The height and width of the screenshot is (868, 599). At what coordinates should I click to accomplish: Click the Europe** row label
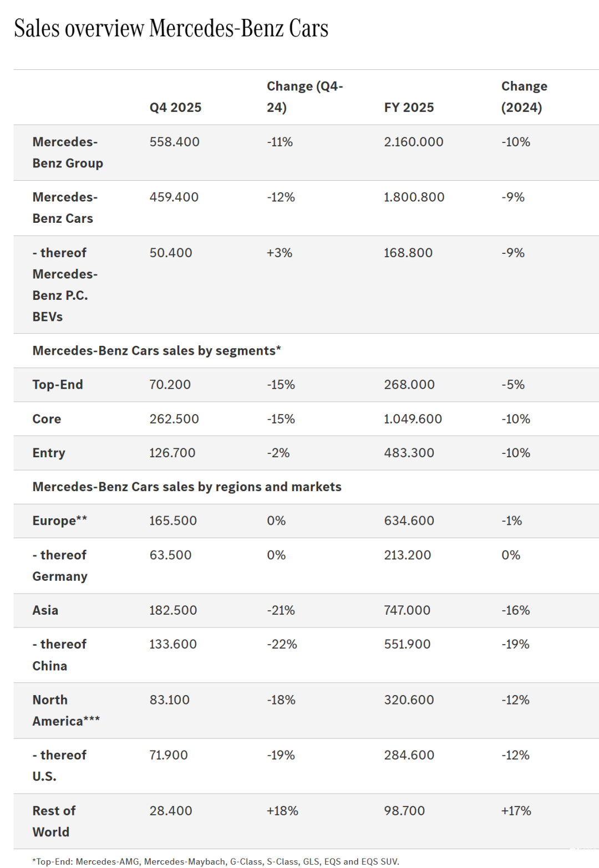pos(59,521)
